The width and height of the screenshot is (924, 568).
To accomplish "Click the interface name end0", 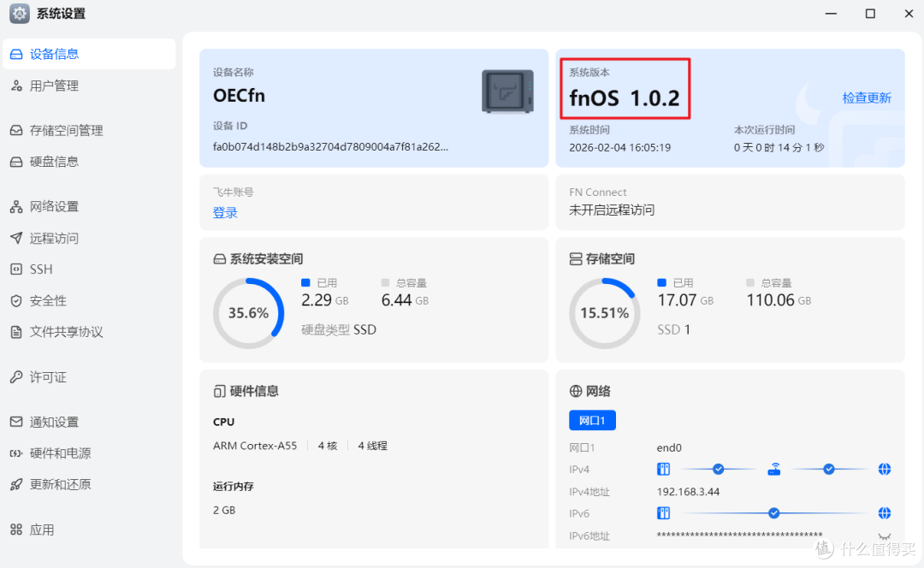I will click(x=669, y=447).
